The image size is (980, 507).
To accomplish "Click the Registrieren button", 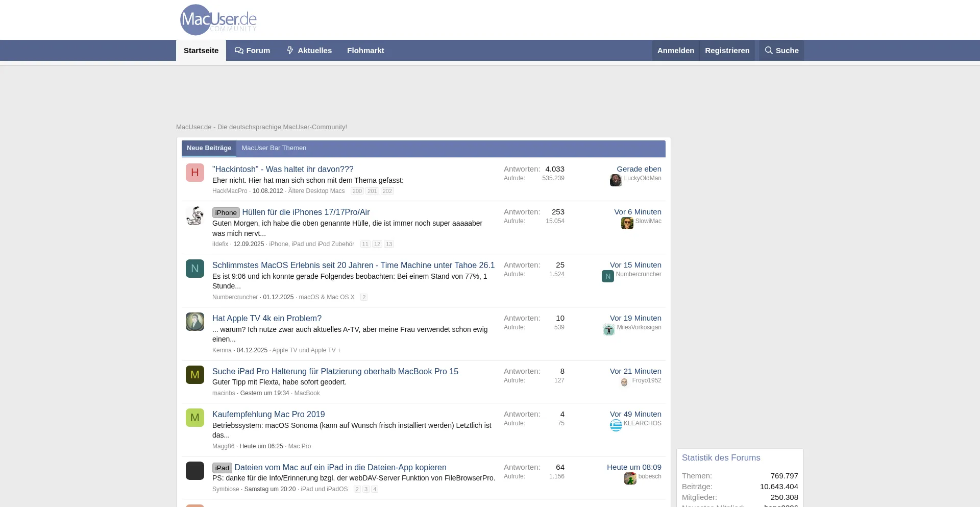I will (727, 51).
